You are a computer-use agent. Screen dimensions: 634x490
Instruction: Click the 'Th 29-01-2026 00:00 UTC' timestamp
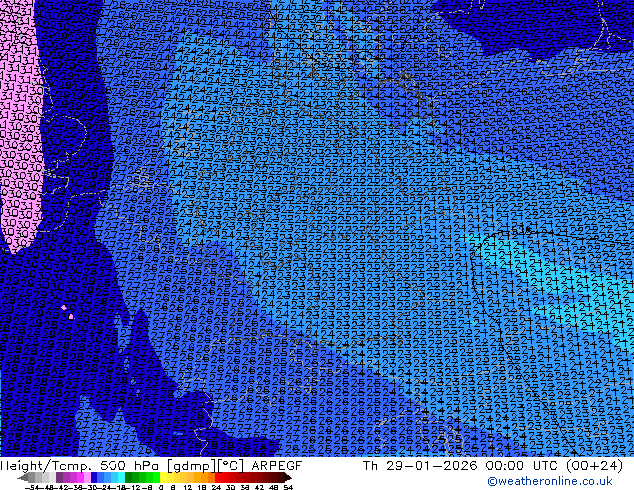tap(461, 466)
